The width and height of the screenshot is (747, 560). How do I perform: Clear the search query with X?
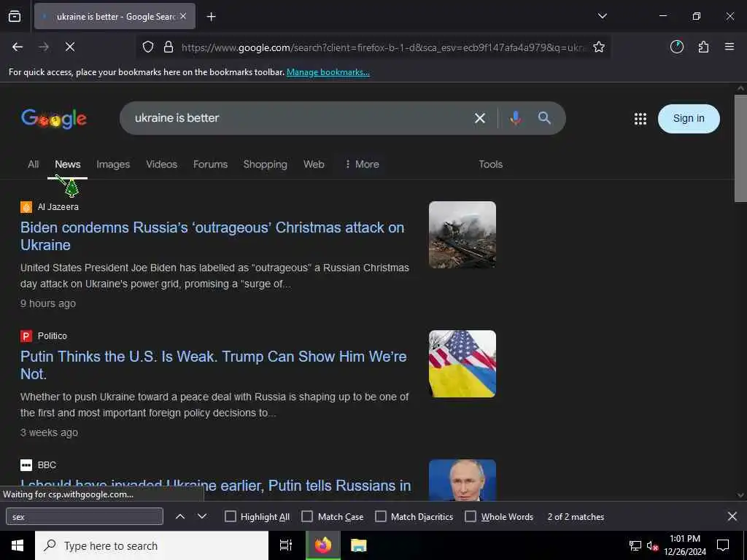[480, 118]
